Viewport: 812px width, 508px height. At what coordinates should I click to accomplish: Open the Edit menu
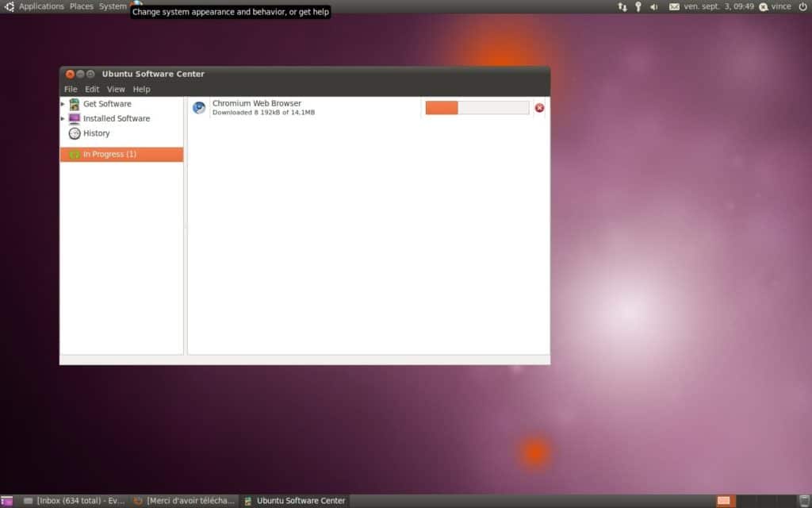pyautogui.click(x=92, y=89)
